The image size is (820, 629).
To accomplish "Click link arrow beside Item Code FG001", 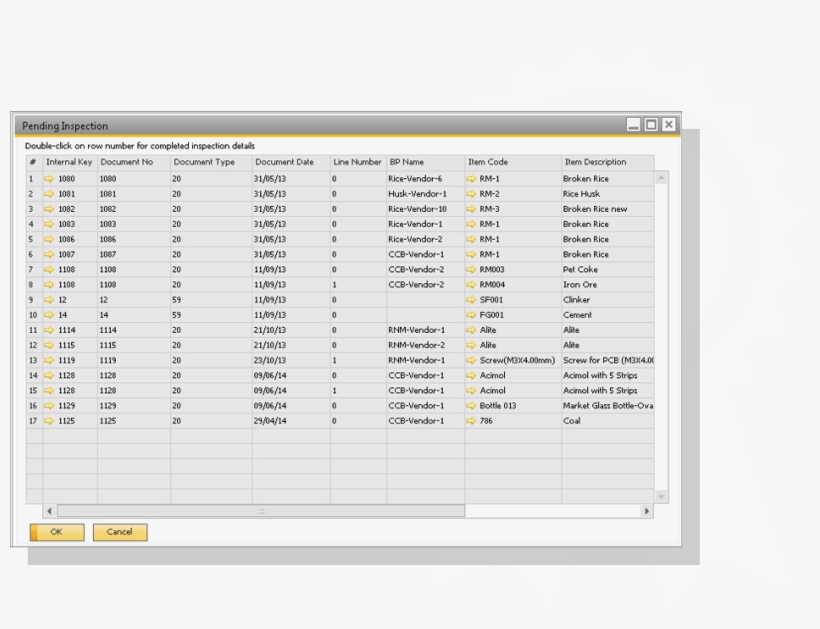I will click(471, 315).
